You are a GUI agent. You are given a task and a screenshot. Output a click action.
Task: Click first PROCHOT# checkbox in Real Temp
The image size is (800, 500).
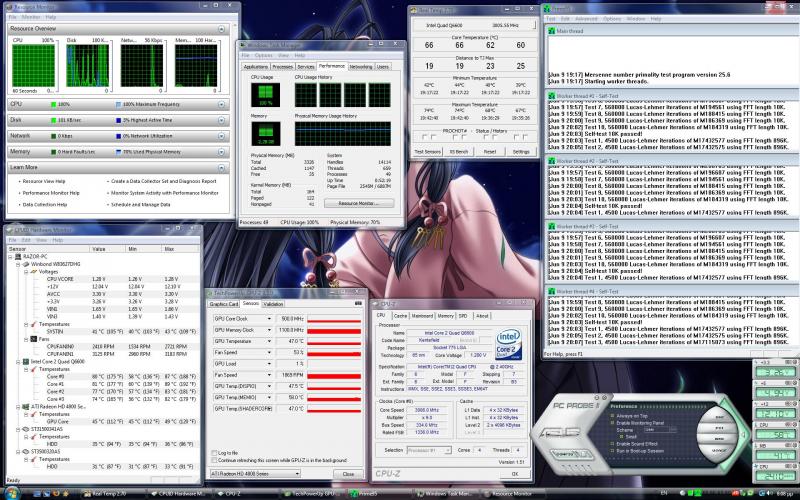(x=424, y=137)
